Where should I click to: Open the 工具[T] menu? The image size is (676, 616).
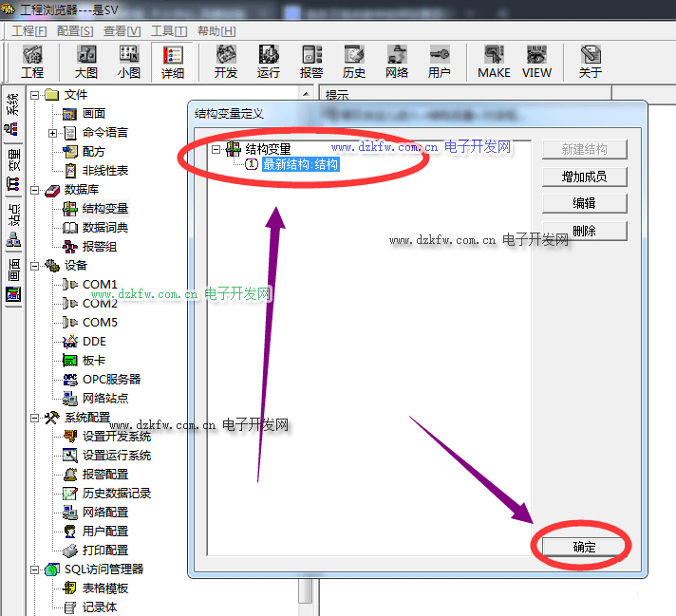tap(169, 31)
